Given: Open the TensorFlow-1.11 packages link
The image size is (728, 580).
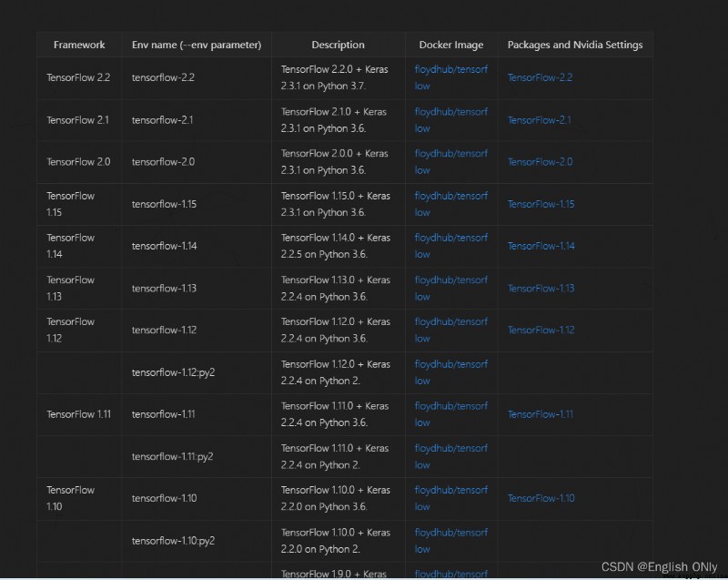Looking at the screenshot, I should pos(540,413).
